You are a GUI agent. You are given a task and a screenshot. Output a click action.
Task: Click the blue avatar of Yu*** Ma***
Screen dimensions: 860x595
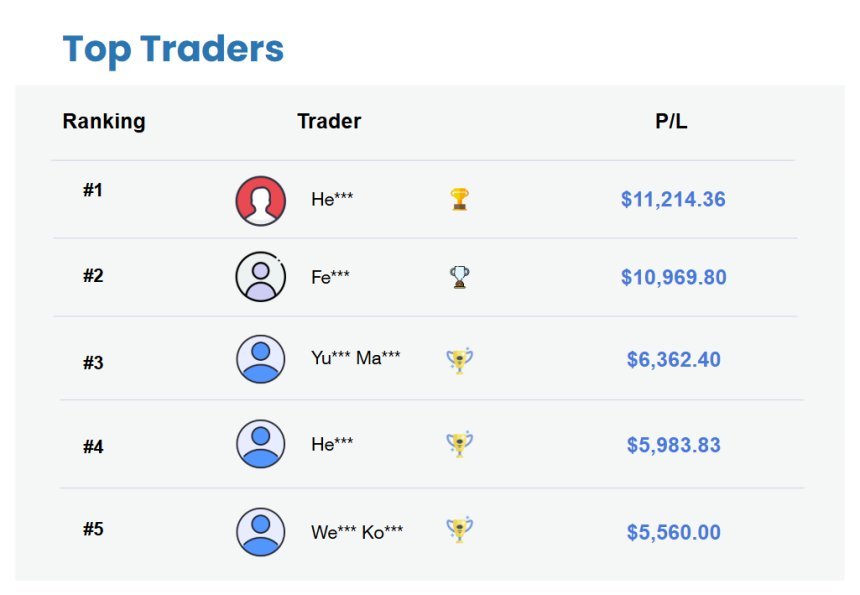261,359
